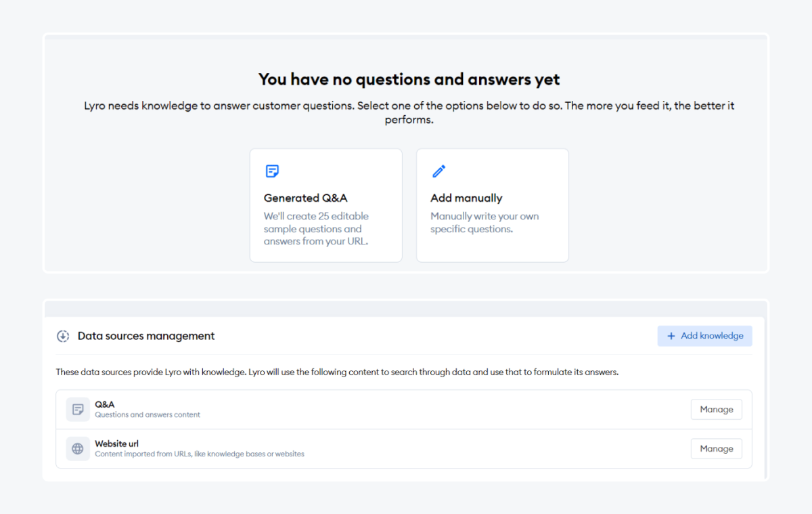Choose the Add manually option card
The height and width of the screenshot is (514, 812).
coord(492,205)
